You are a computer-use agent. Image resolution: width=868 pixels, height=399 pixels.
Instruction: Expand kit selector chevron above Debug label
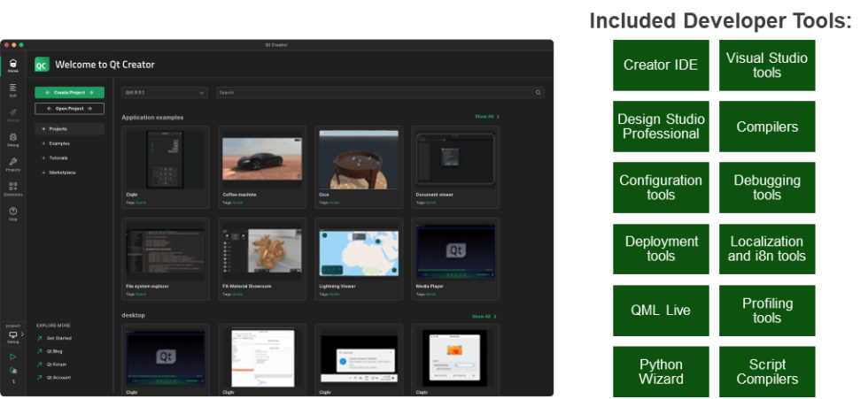tap(22, 334)
